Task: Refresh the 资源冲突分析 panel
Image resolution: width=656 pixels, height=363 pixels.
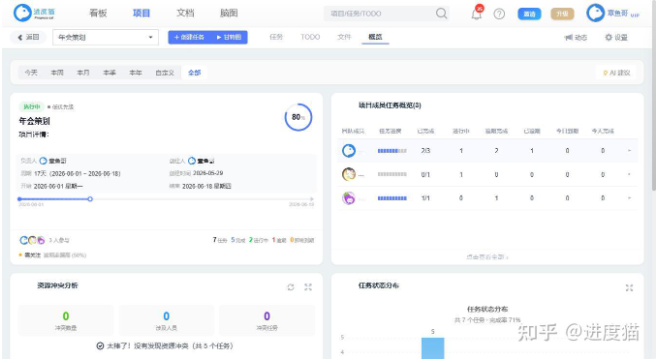Action: (x=291, y=287)
